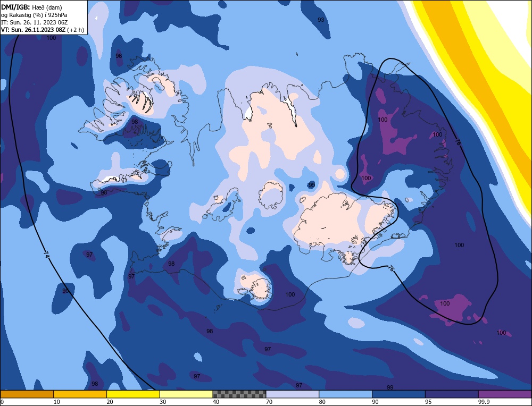
Task: Click the '20' legend scale number
Action: tap(110, 402)
